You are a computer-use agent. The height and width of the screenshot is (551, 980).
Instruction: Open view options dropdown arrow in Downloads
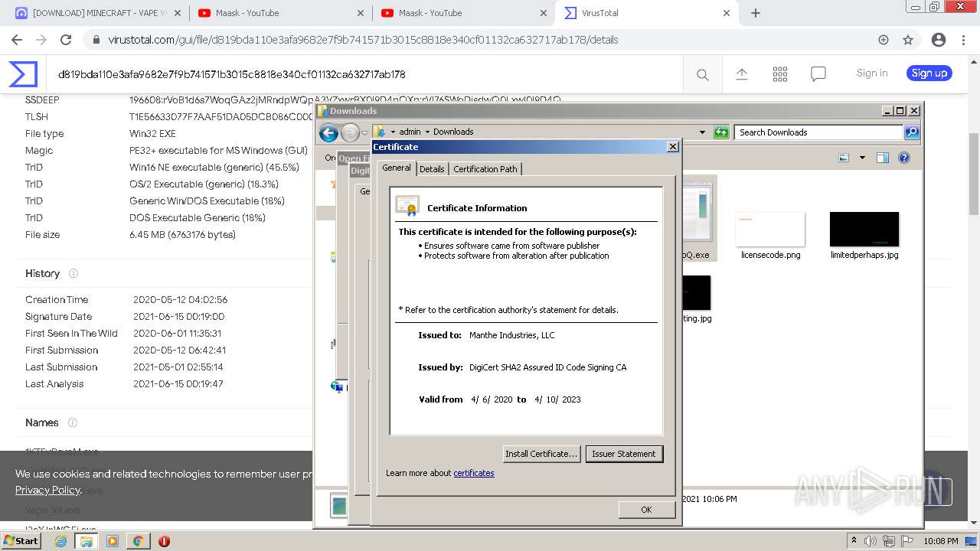click(862, 158)
